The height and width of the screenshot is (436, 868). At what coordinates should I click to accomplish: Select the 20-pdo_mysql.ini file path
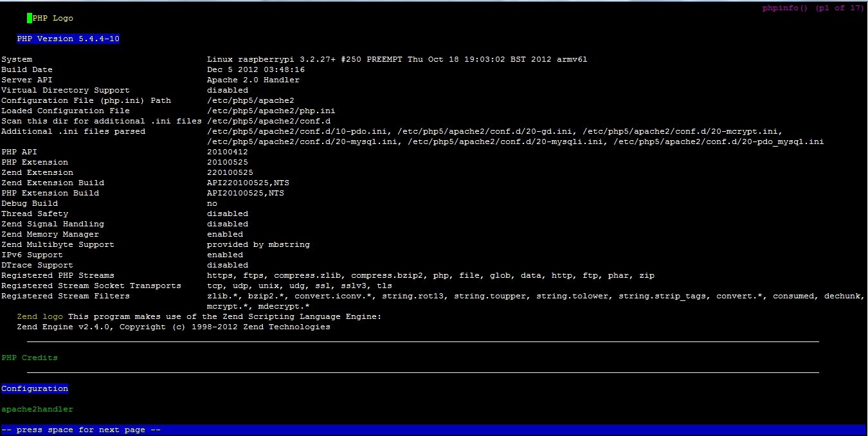coord(719,141)
